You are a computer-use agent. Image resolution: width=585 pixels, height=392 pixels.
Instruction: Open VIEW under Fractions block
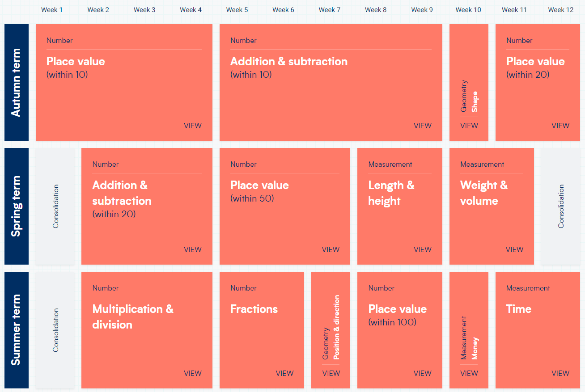pos(284,373)
